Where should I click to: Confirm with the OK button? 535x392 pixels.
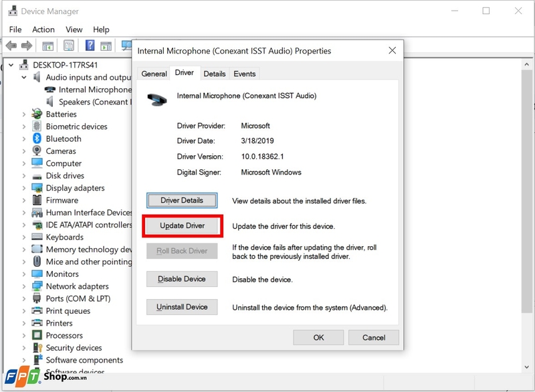point(318,337)
